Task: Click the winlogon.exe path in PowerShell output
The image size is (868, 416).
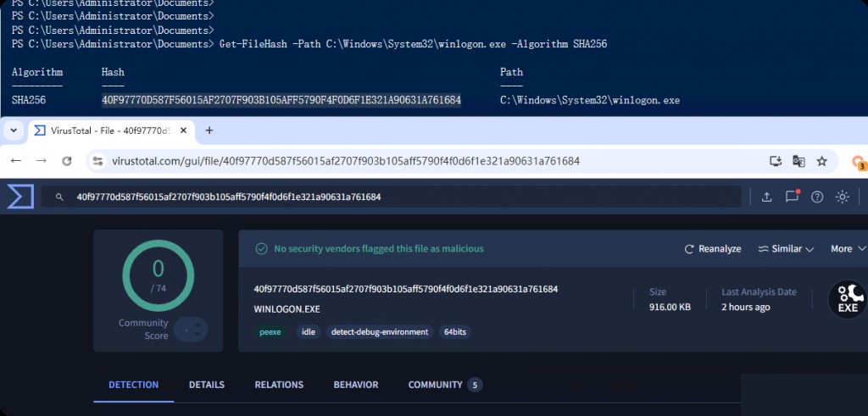Action: 590,100
